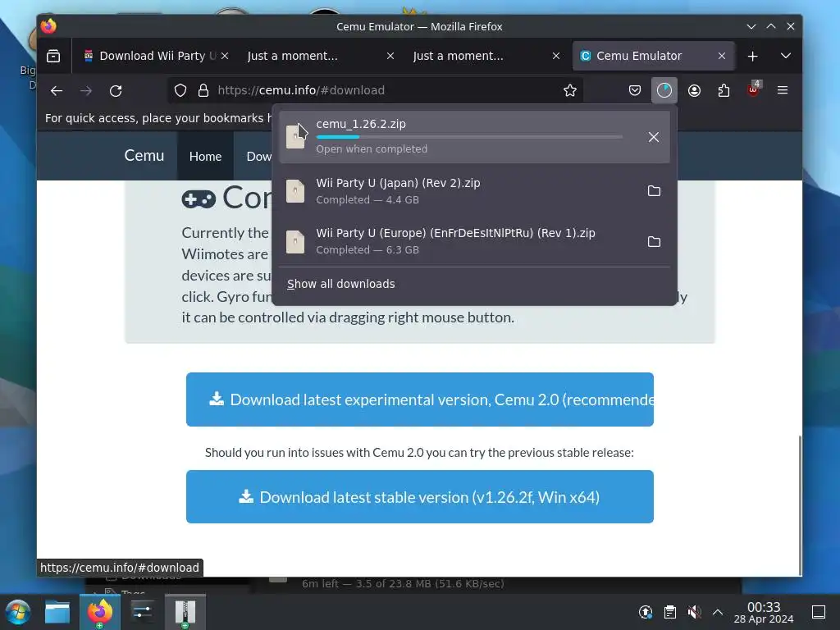
Task: Reload the current page
Action: (116, 90)
